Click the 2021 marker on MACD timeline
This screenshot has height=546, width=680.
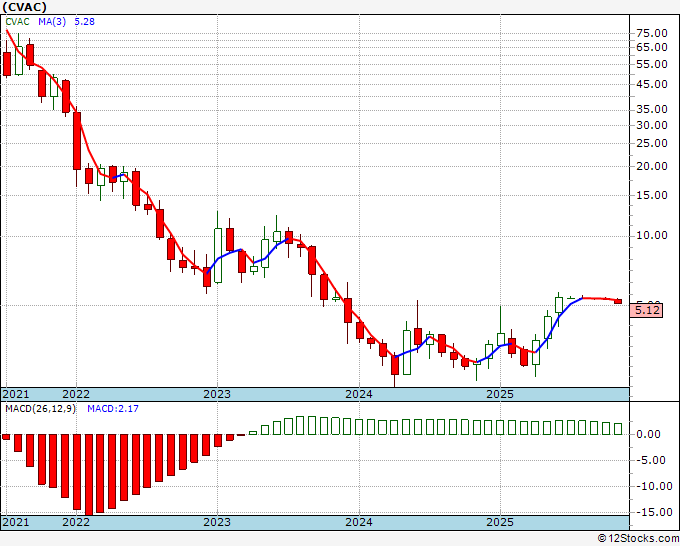tap(16, 522)
